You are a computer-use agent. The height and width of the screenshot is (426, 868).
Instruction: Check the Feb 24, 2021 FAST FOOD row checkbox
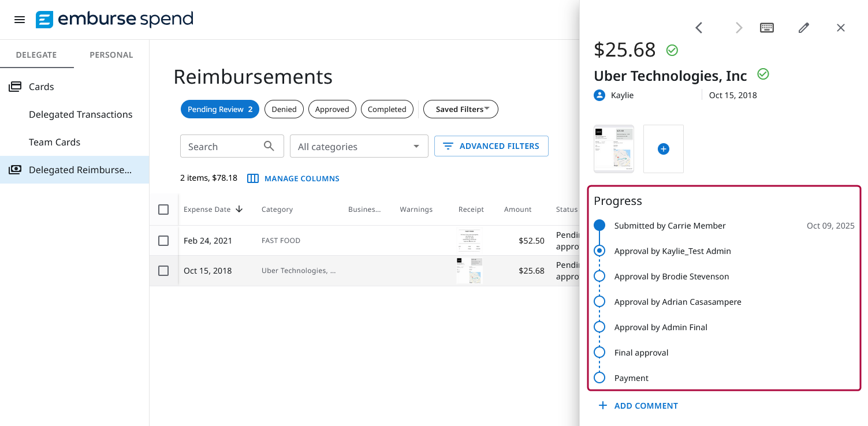[163, 240]
